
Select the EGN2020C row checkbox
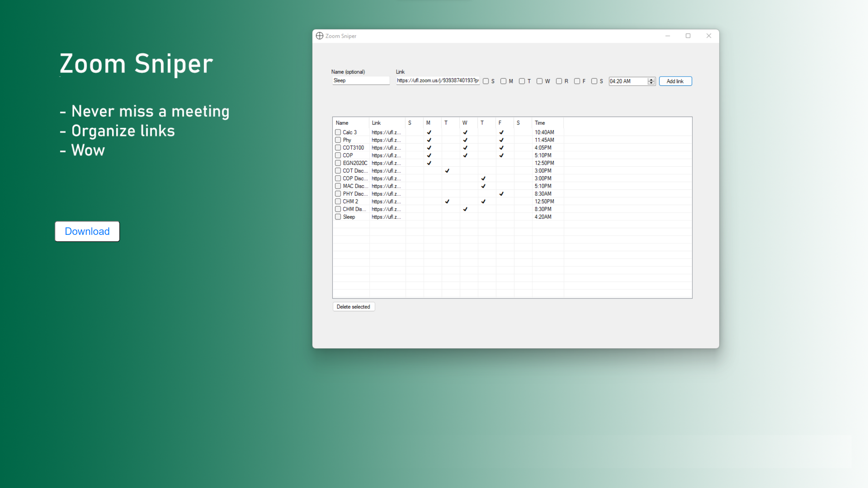pyautogui.click(x=338, y=163)
